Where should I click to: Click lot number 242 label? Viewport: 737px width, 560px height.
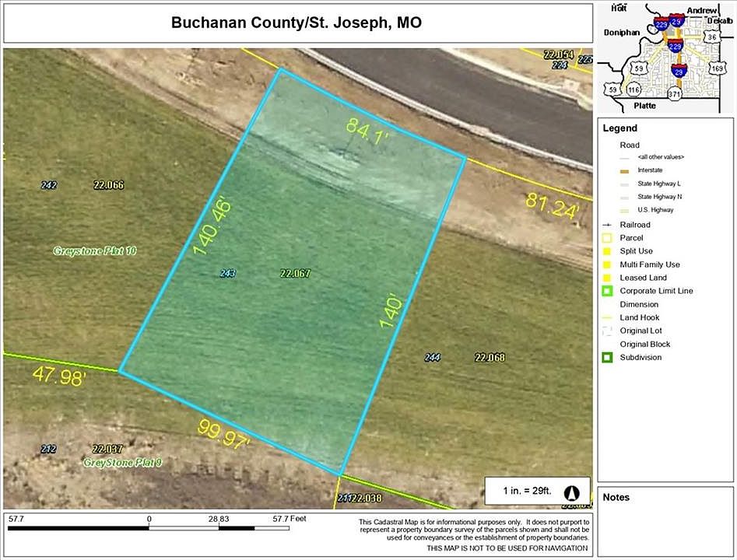coord(49,185)
